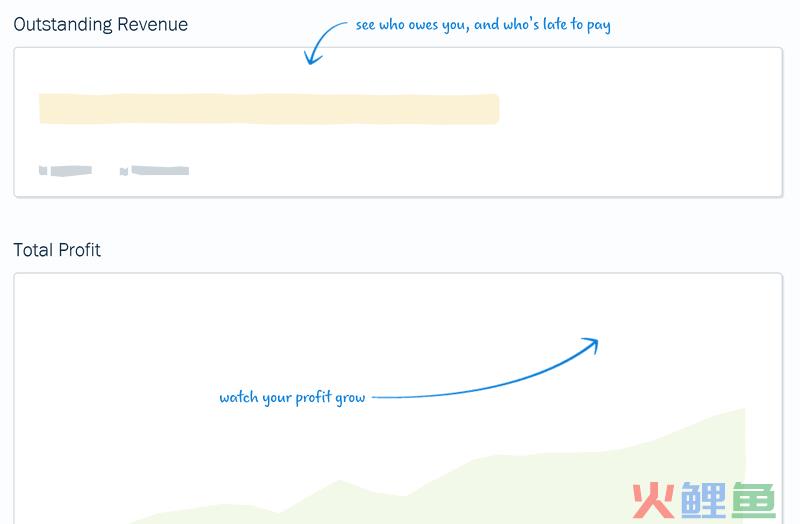Click the 'watch your profit grow' annotation text
Image resolution: width=800 pixels, height=524 pixels.
tap(292, 397)
